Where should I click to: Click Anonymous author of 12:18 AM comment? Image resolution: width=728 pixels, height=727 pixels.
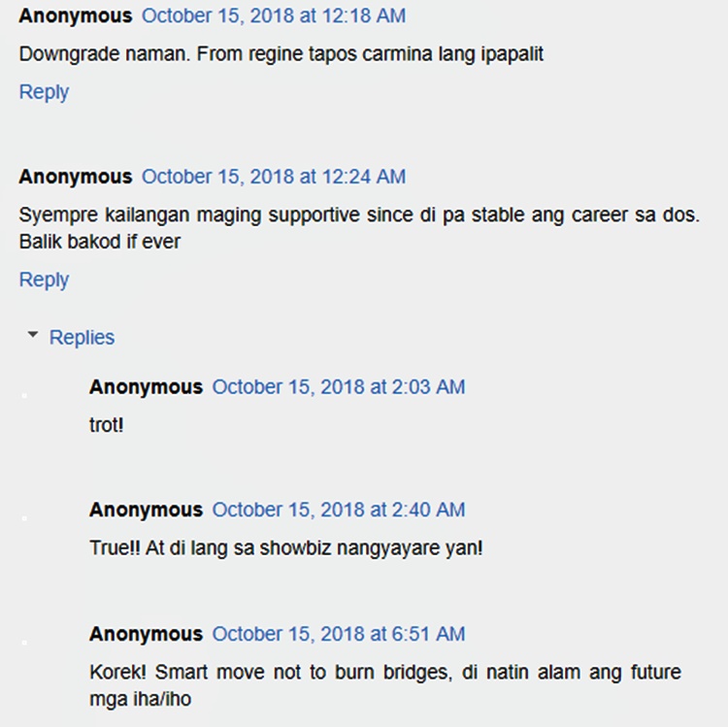[76, 17]
